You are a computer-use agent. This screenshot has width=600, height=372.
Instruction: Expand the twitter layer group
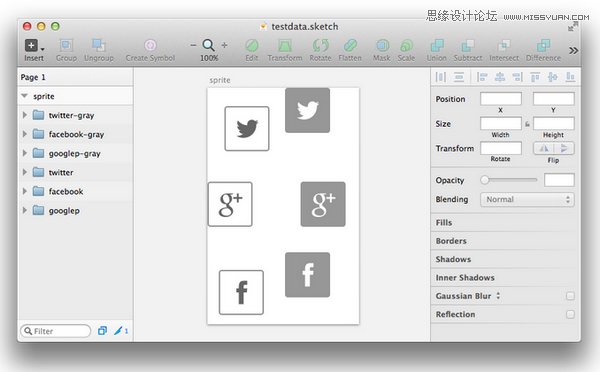click(24, 172)
